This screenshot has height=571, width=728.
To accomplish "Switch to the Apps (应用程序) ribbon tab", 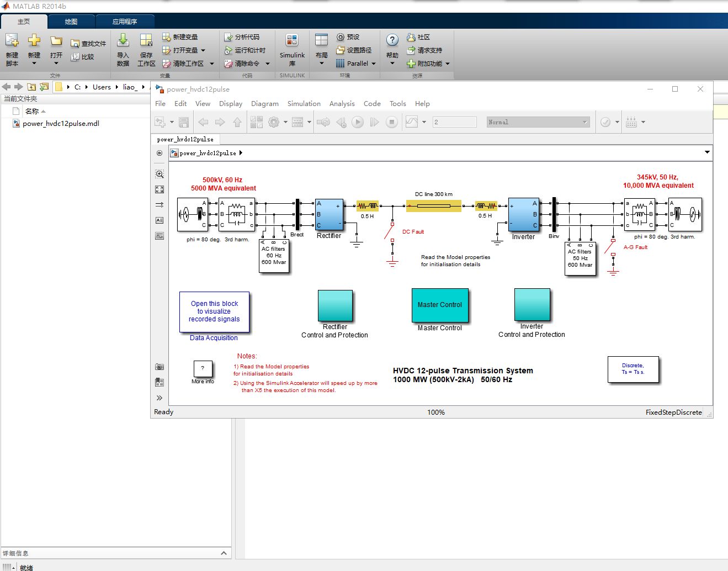I will (x=125, y=22).
